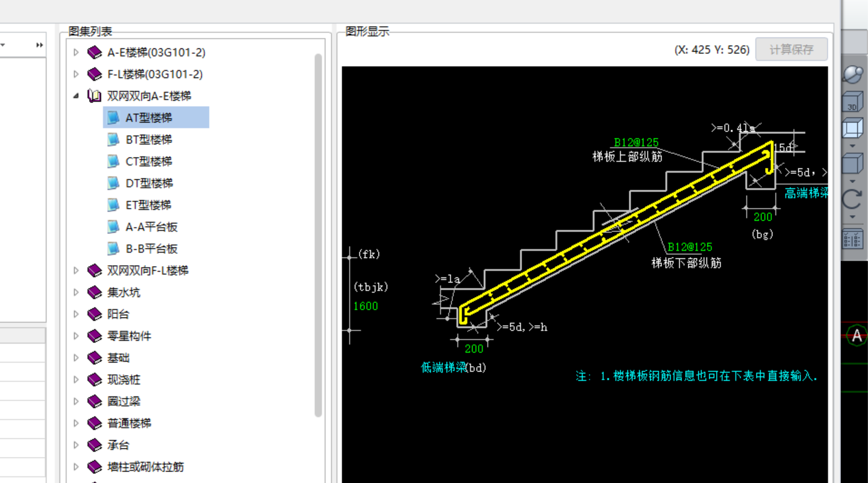Open the dropdown arrow below the rotate icon

click(853, 218)
